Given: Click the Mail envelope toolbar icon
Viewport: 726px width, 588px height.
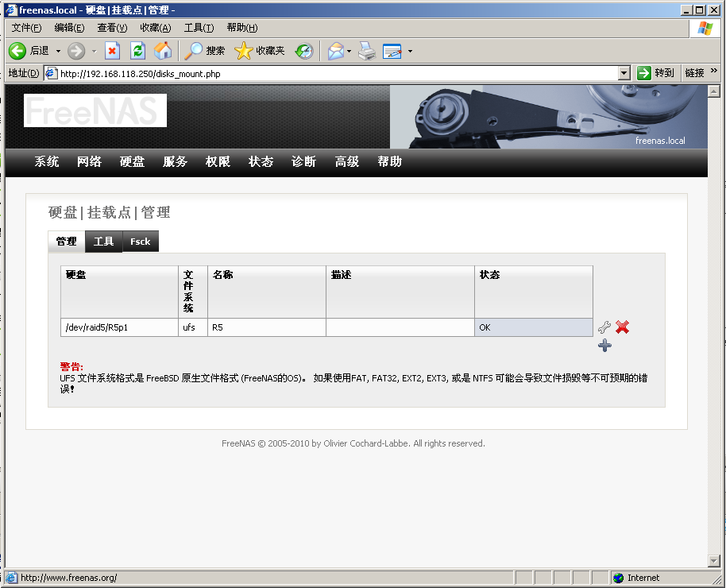Looking at the screenshot, I should click(x=336, y=51).
